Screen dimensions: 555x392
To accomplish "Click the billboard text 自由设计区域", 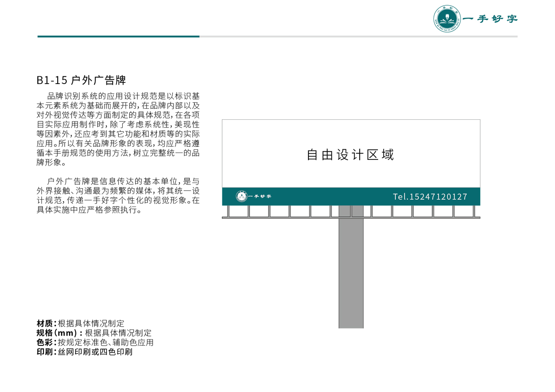I will pos(350,155).
